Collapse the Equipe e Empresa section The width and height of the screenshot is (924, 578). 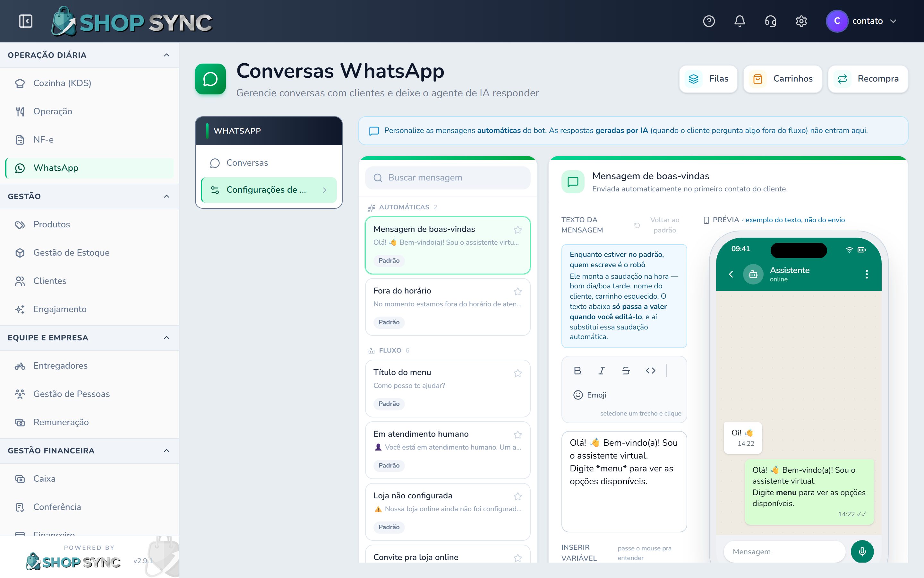point(167,337)
